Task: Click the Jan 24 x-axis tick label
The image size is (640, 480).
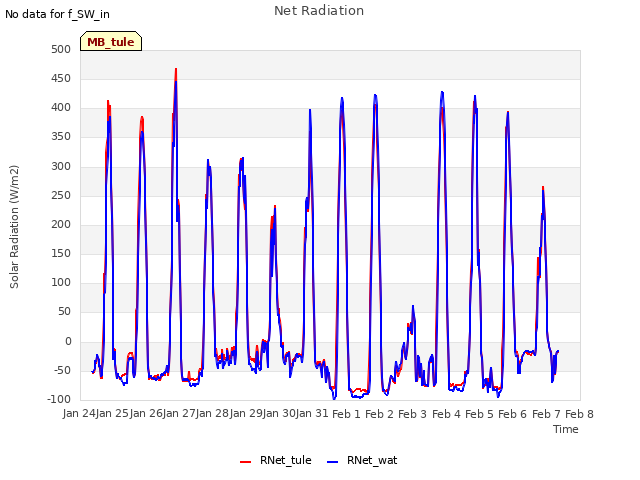Action: pos(80,414)
